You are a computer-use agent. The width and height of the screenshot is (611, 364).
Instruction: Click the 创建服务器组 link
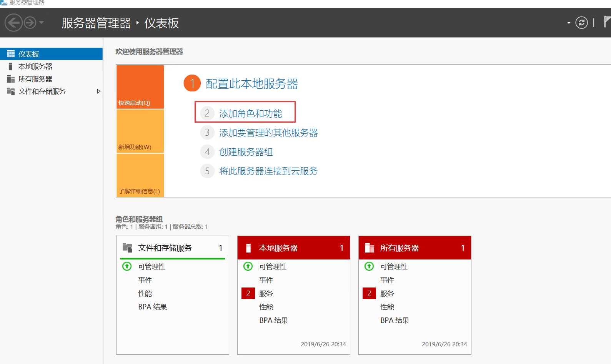246,152
